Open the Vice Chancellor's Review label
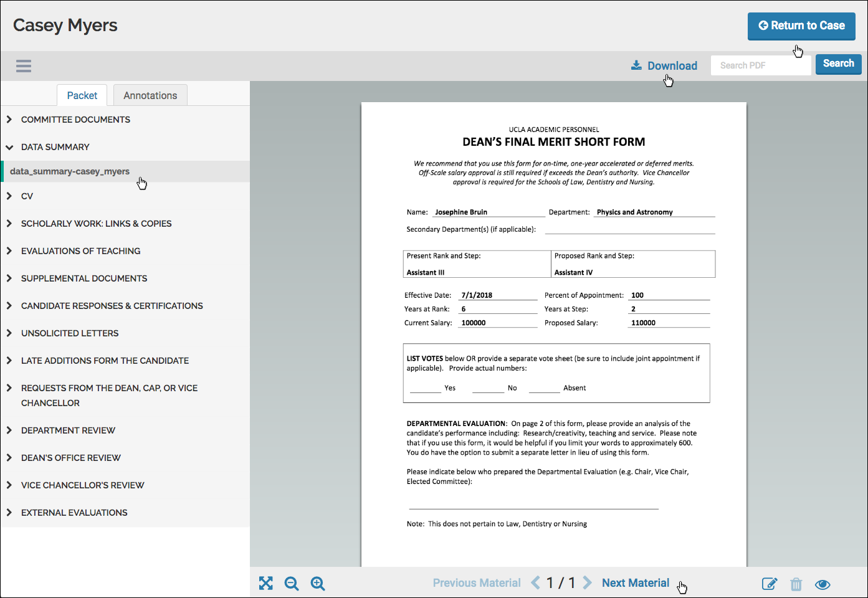Image resolution: width=868 pixels, height=598 pixels. click(x=82, y=485)
